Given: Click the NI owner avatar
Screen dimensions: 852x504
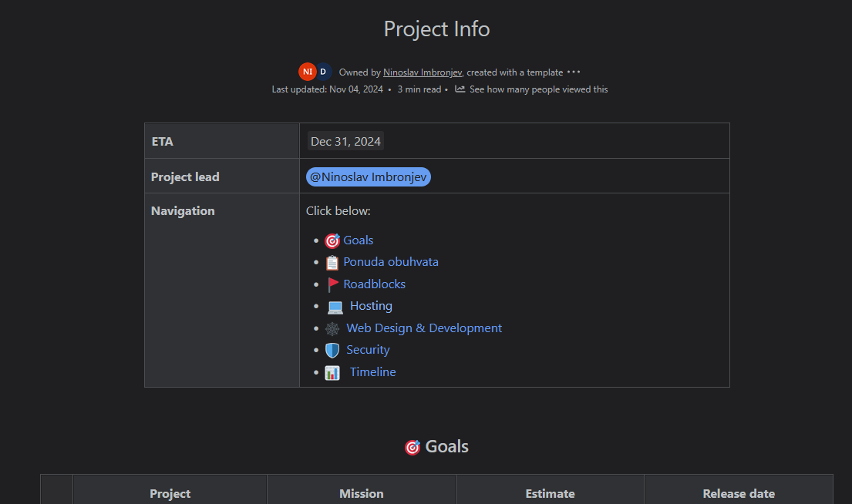Looking at the screenshot, I should point(308,72).
